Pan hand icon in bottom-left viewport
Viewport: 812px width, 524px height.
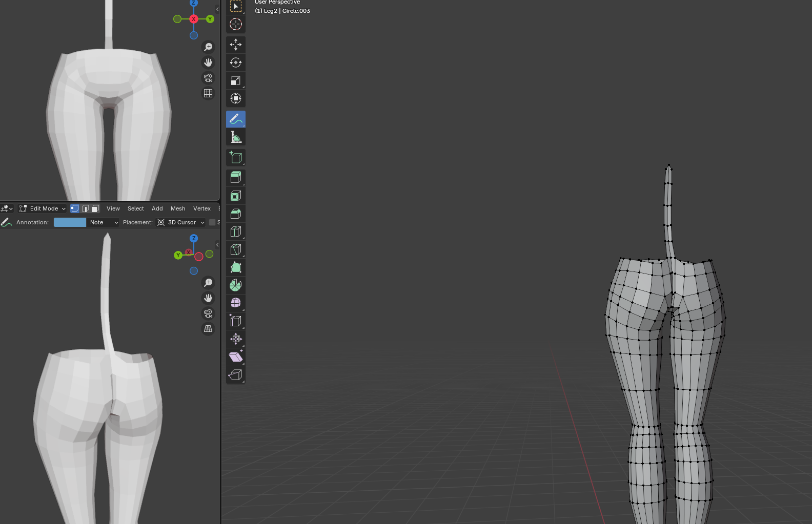208,298
